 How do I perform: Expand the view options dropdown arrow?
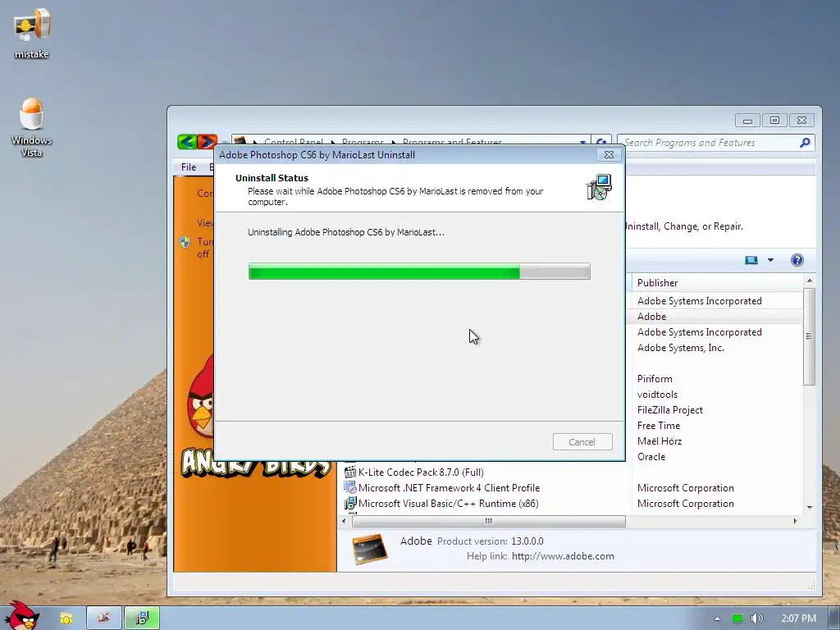pyautogui.click(x=770, y=260)
